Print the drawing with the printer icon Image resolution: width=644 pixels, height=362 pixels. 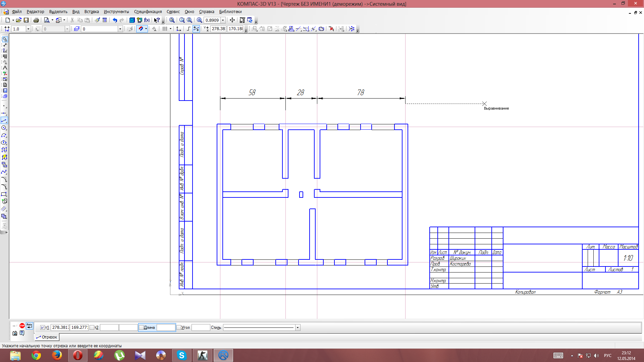36,20
